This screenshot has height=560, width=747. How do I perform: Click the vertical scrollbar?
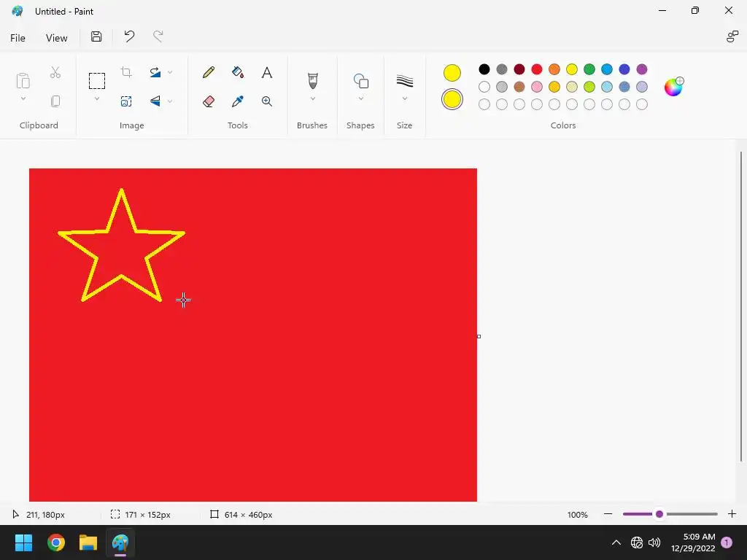pyautogui.click(x=741, y=306)
